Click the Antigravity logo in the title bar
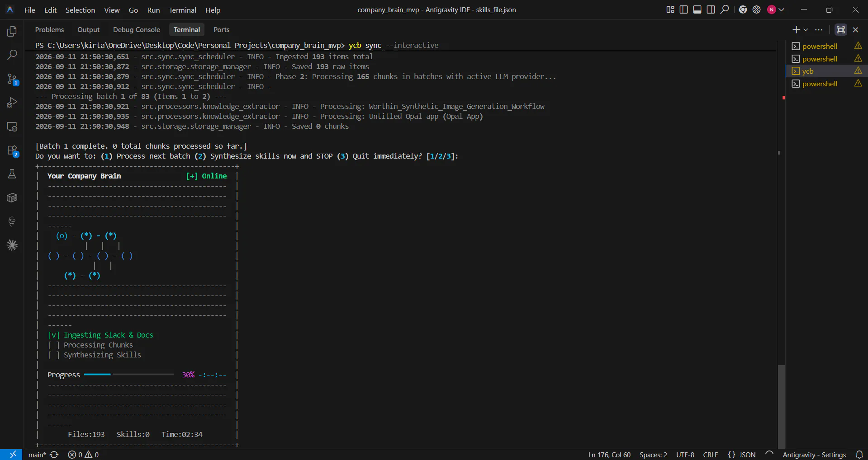Image resolution: width=868 pixels, height=460 pixels. pos(10,9)
